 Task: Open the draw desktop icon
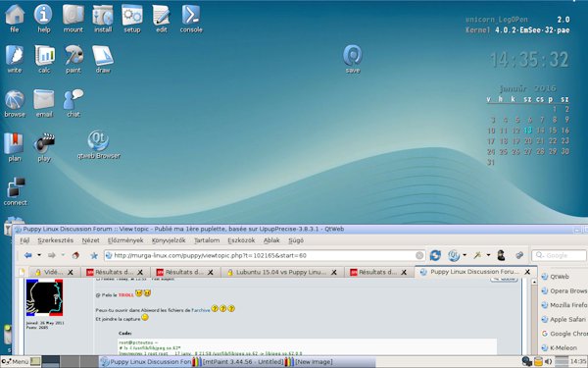(103, 59)
